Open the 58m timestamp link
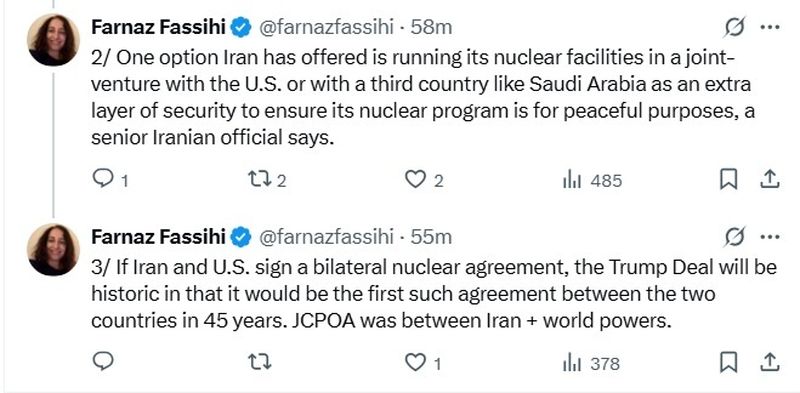 point(432,27)
